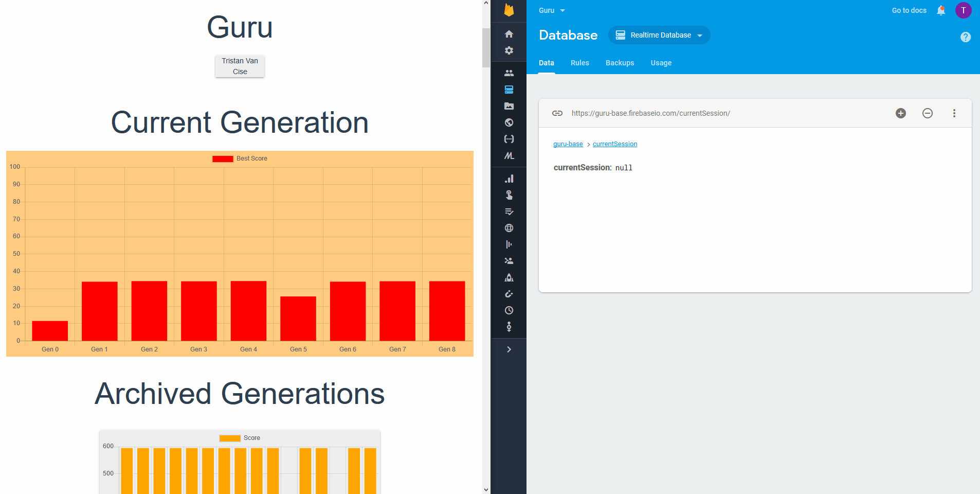Open Predictions people icon in sidebar
The height and width of the screenshot is (494, 980).
[x=509, y=261]
